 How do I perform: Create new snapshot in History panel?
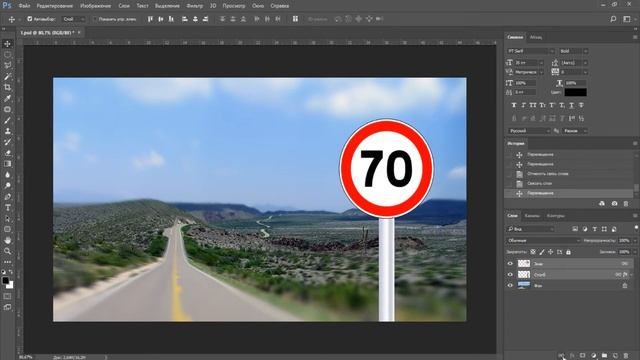pyautogui.click(x=614, y=203)
